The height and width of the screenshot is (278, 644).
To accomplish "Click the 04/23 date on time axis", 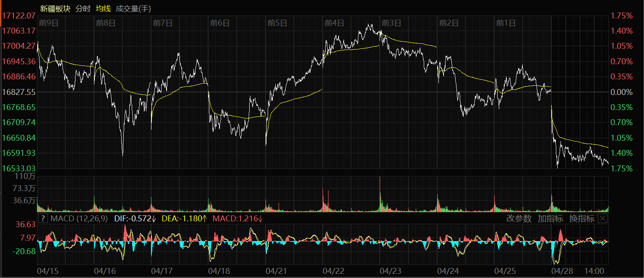I will click(x=391, y=271).
